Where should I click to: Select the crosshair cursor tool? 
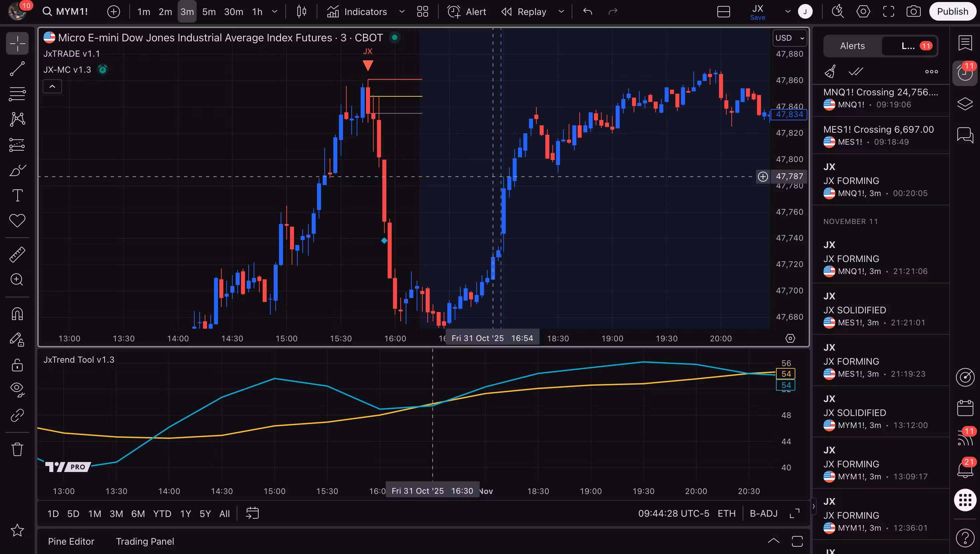tap(17, 43)
